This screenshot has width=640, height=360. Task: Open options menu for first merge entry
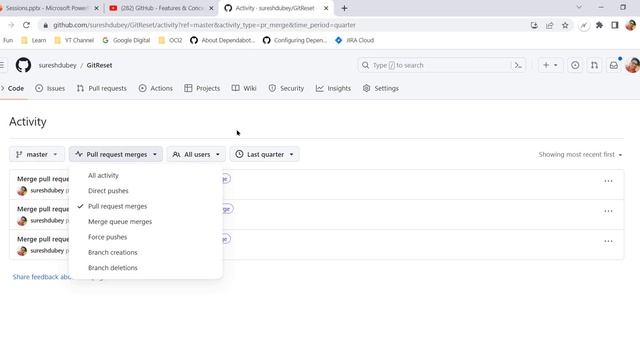pyautogui.click(x=608, y=181)
